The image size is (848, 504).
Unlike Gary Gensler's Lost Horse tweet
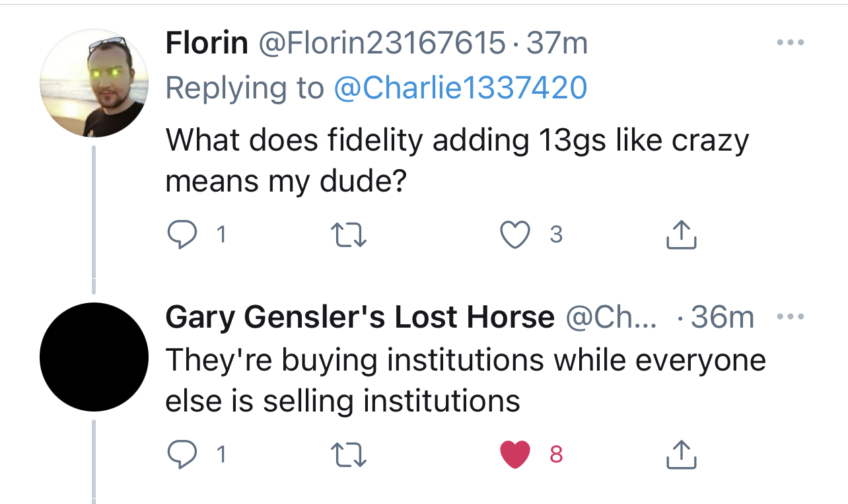(x=515, y=454)
